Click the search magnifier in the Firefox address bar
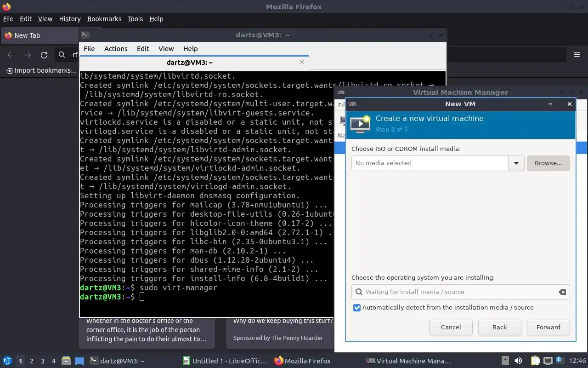The width and height of the screenshot is (588, 368). pyautogui.click(x=62, y=55)
